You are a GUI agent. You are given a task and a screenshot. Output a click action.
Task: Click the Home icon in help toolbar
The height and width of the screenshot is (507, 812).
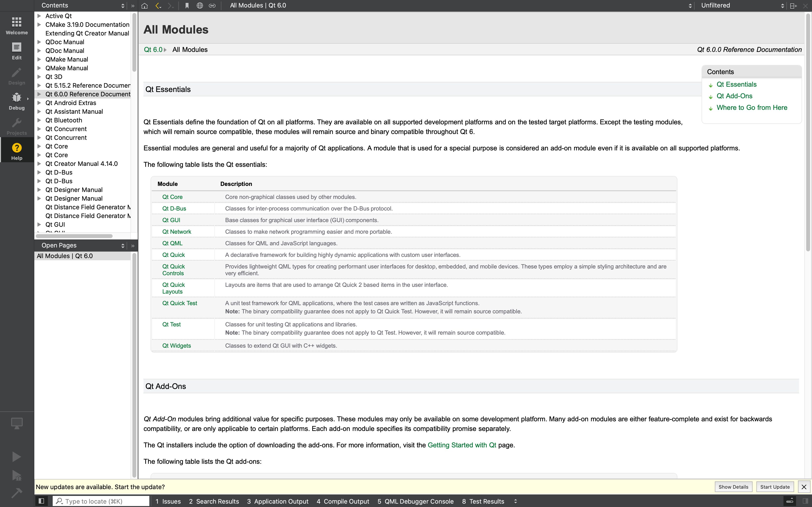click(145, 6)
